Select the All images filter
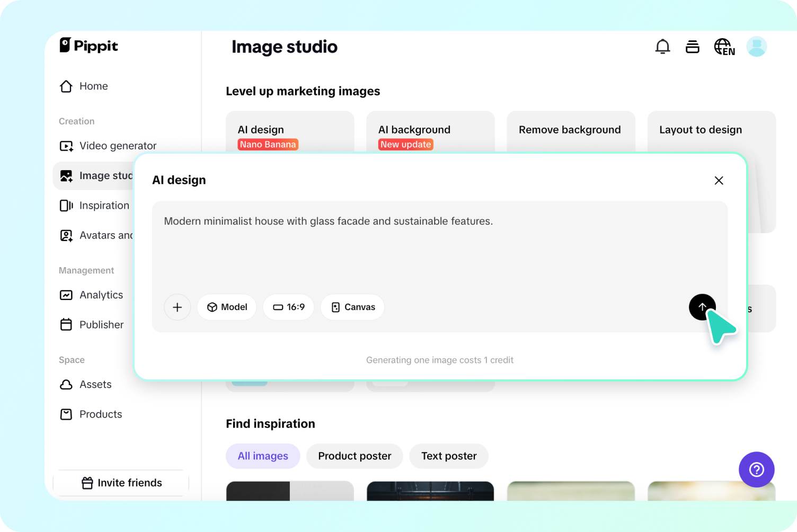 click(263, 456)
